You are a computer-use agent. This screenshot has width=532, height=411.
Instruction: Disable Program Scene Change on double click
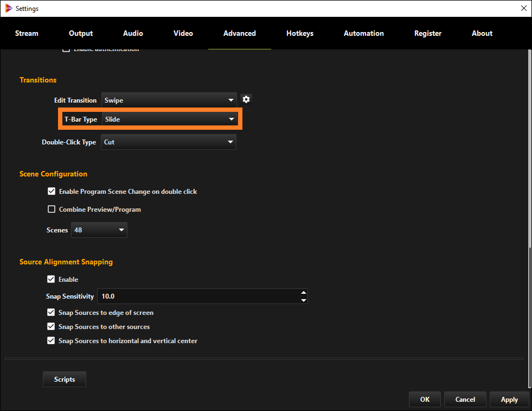(52, 192)
